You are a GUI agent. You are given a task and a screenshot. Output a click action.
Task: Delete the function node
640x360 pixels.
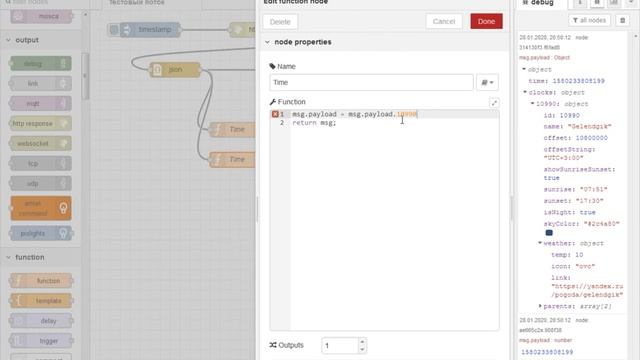point(280,22)
